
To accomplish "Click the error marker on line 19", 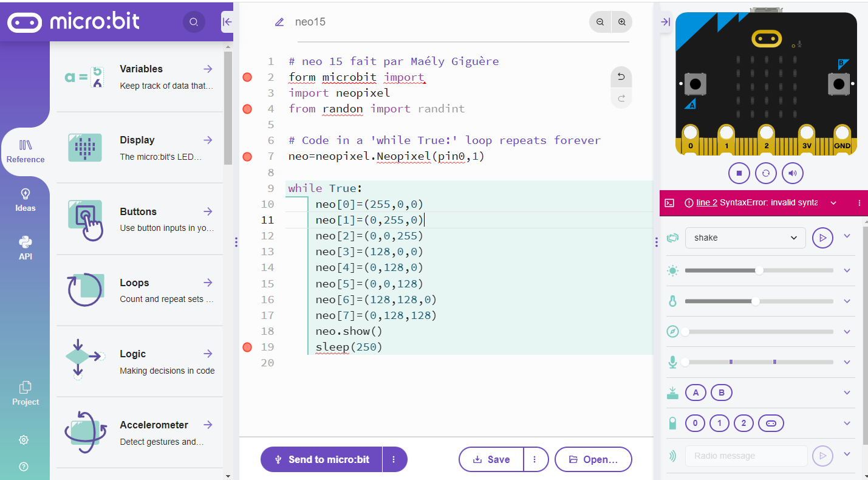I will (x=247, y=347).
